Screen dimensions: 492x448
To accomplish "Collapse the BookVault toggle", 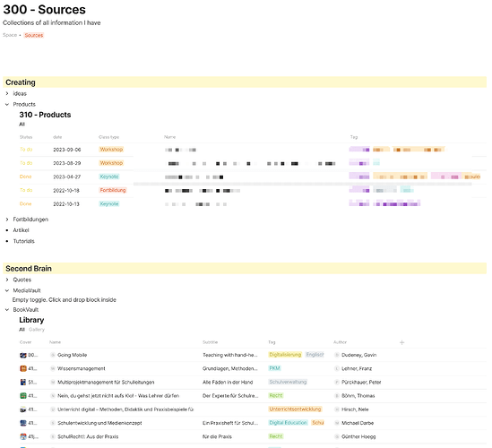I will pos(7,310).
